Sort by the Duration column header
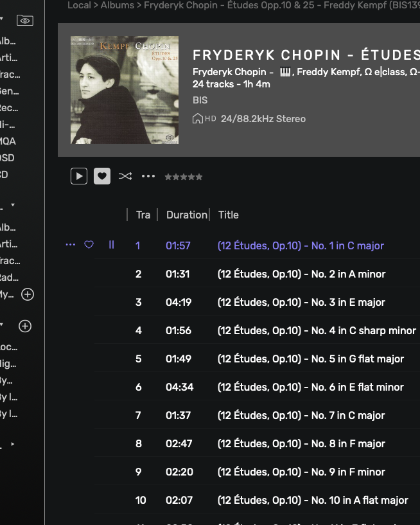 click(187, 215)
